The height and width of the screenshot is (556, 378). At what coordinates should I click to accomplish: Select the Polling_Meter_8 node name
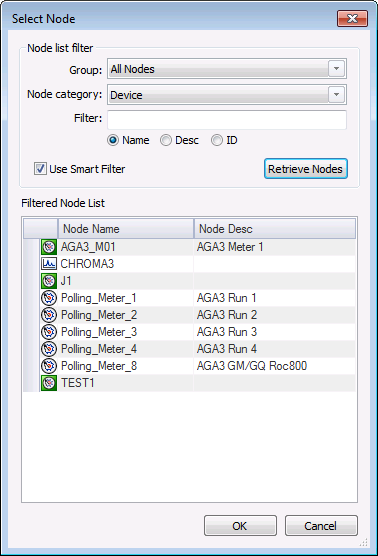tap(99, 366)
